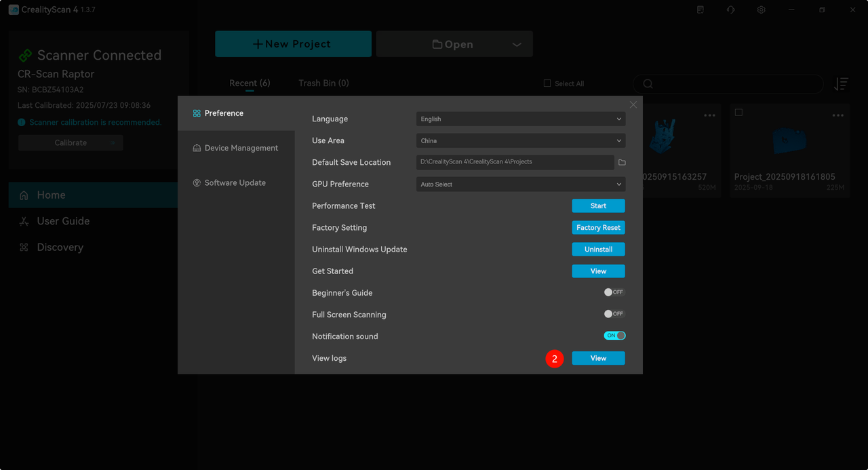This screenshot has height=470, width=868.
Task: Open the Language dropdown
Action: click(520, 119)
